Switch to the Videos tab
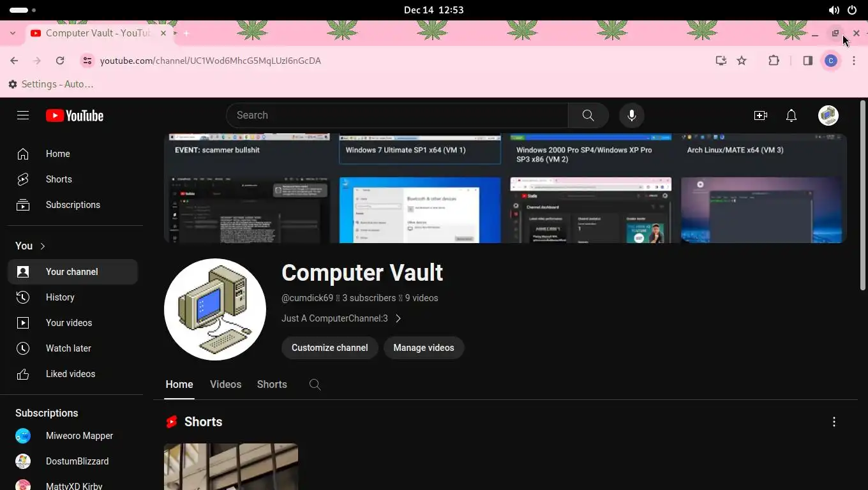868x490 pixels. [225, 385]
